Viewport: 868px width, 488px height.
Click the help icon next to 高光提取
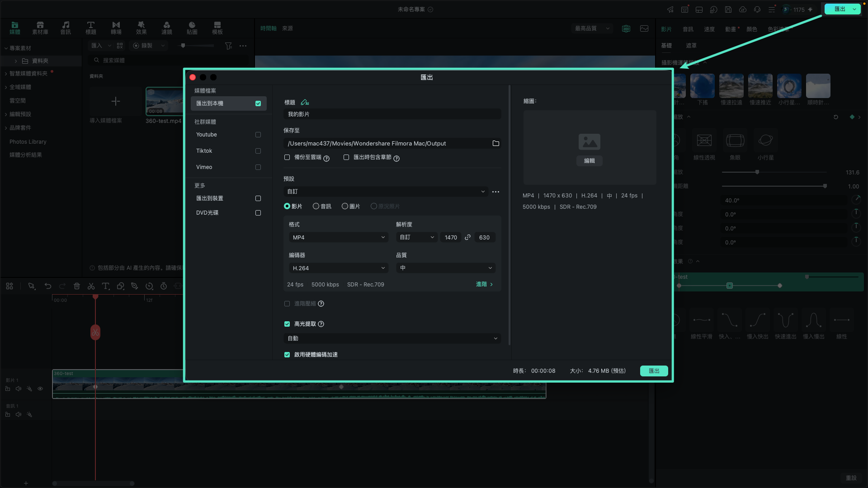coord(321,324)
